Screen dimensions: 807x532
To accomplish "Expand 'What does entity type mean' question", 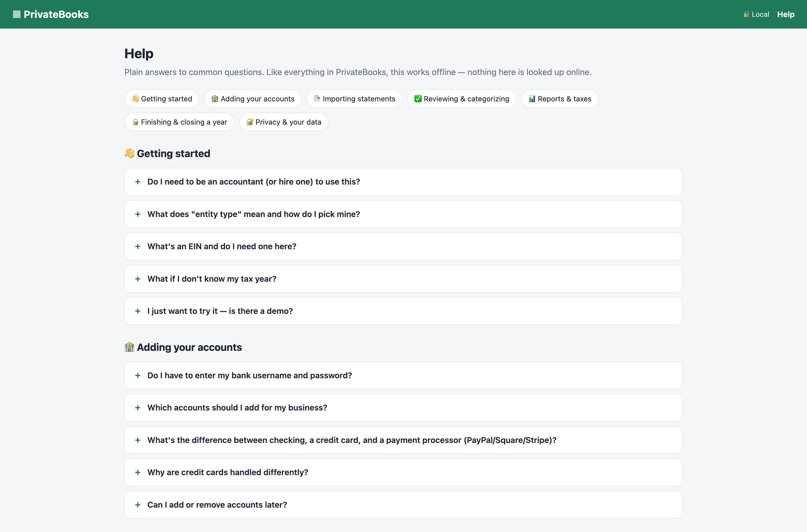I will (403, 214).
